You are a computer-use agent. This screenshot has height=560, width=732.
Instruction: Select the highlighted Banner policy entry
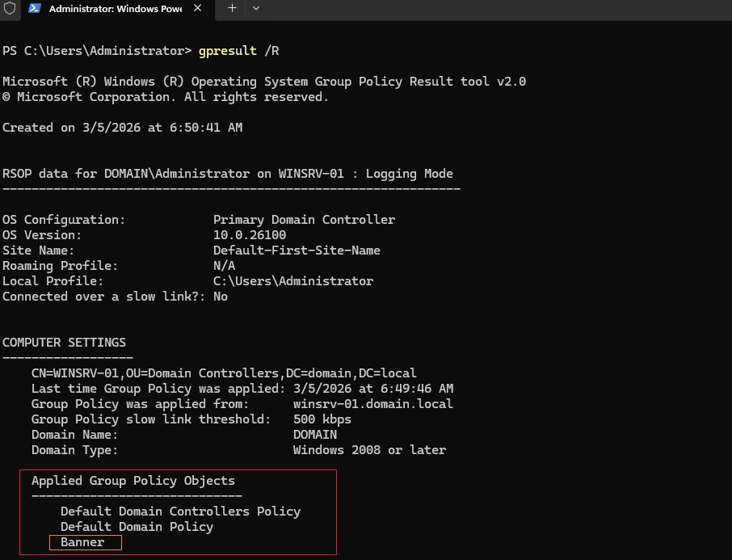pyautogui.click(x=83, y=542)
